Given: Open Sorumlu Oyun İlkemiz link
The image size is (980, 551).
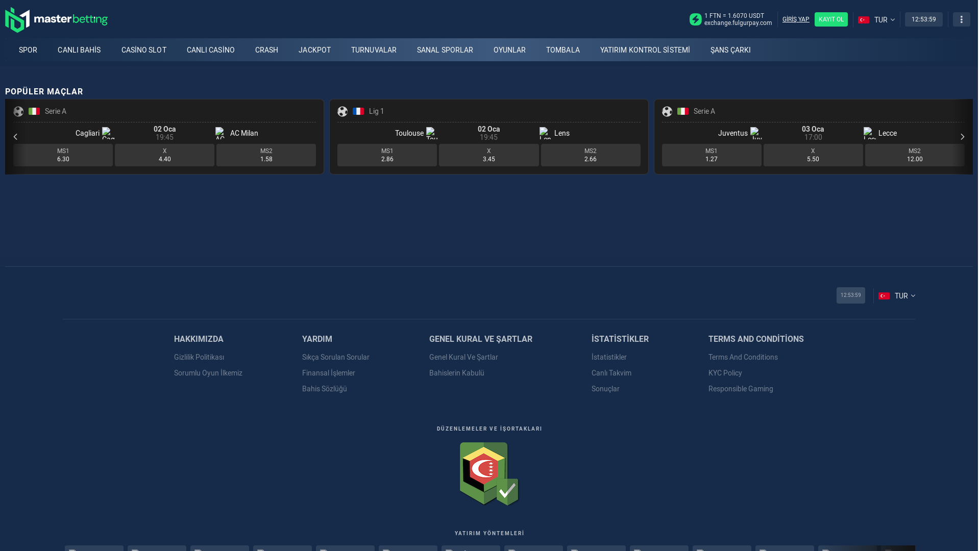Looking at the screenshot, I should point(208,373).
